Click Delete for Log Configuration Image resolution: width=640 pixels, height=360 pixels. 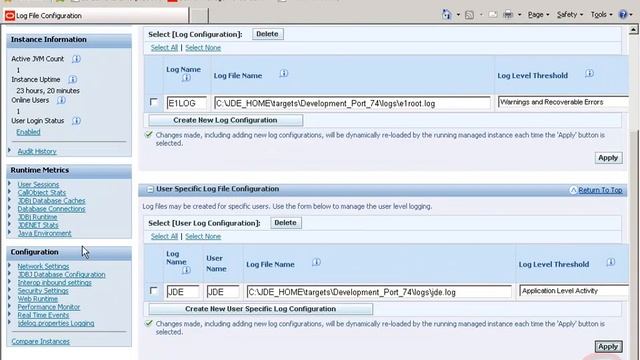267,34
